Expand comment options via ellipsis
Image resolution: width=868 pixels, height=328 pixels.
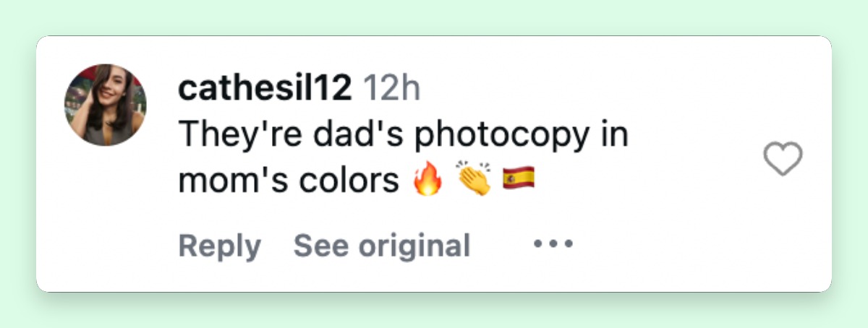click(553, 245)
